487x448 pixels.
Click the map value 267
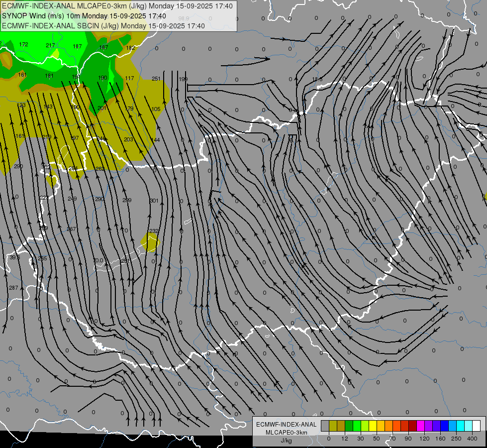point(72,229)
